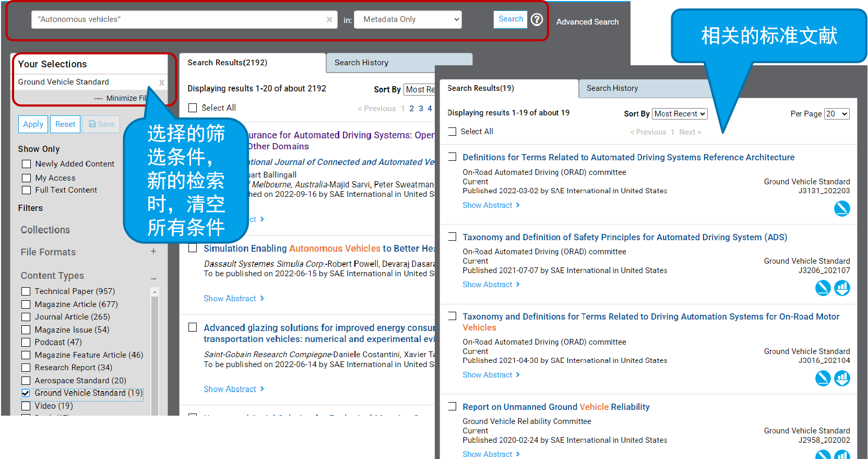
Task: Select the Search Results(2192) tab
Action: point(227,63)
